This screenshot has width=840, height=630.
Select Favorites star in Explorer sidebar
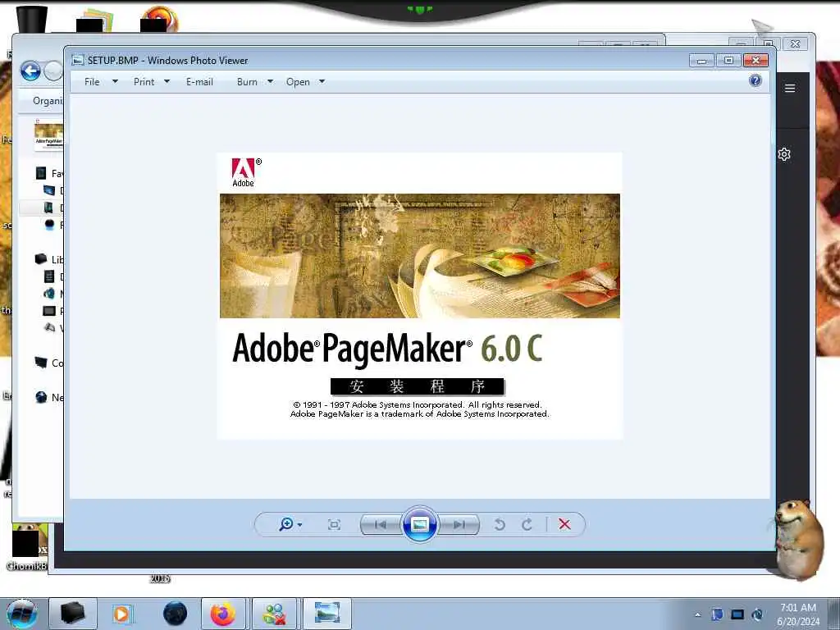point(41,173)
